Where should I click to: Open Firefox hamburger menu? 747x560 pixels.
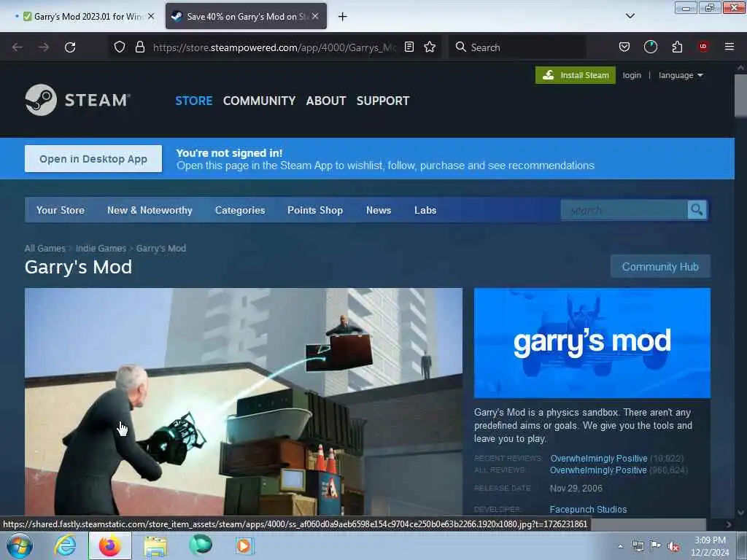pos(729,47)
